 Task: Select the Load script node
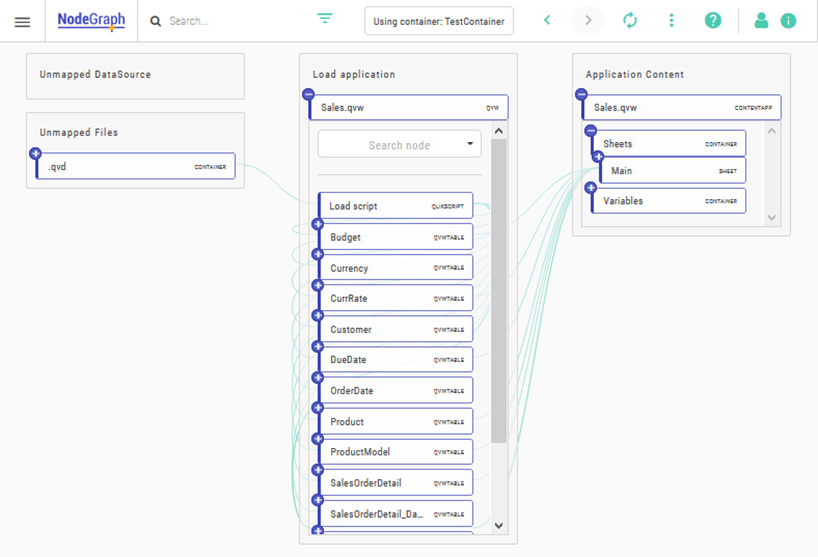[x=395, y=206]
